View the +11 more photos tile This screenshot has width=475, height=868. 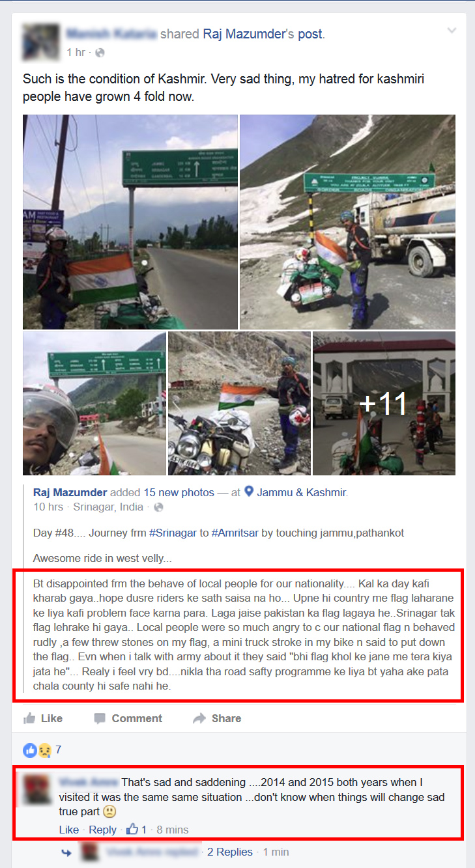(384, 403)
